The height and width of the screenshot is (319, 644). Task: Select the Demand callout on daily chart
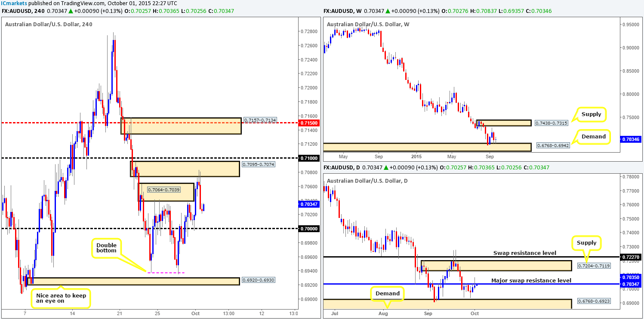pos(388,293)
